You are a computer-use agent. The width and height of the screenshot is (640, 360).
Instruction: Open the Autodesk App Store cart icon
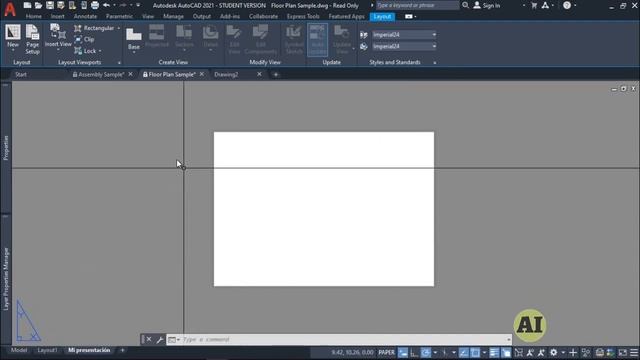pos(534,6)
